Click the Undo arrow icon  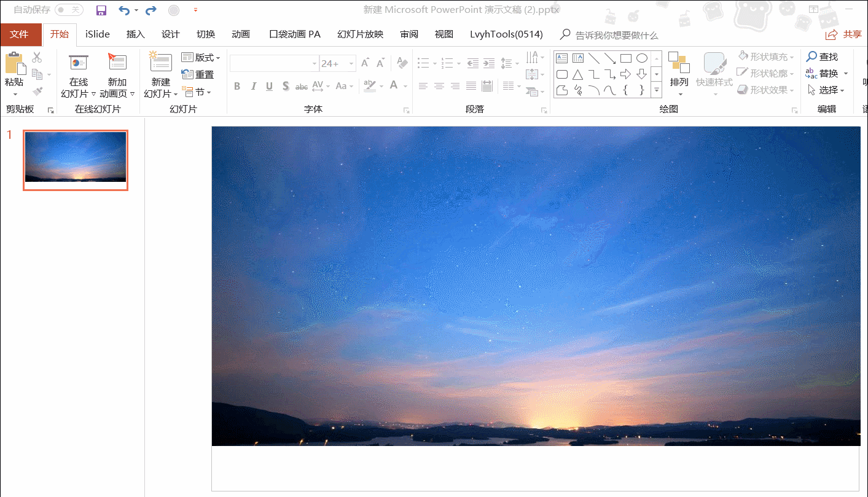click(124, 10)
